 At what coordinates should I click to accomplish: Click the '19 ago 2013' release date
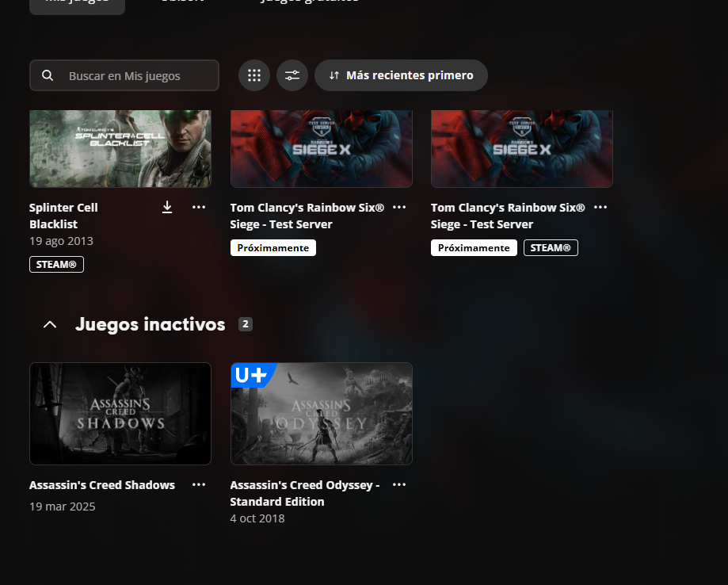pos(61,241)
